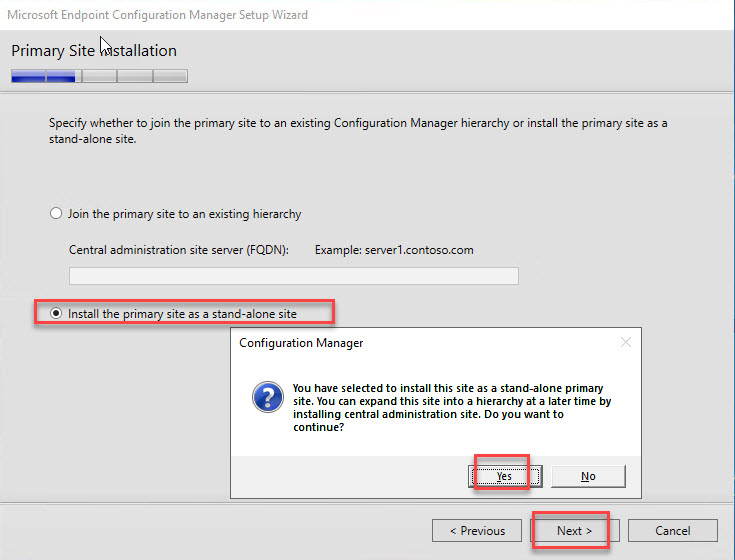Select Join the primary site to existing hierarchy
This screenshot has width=735, height=560.
tap(56, 214)
